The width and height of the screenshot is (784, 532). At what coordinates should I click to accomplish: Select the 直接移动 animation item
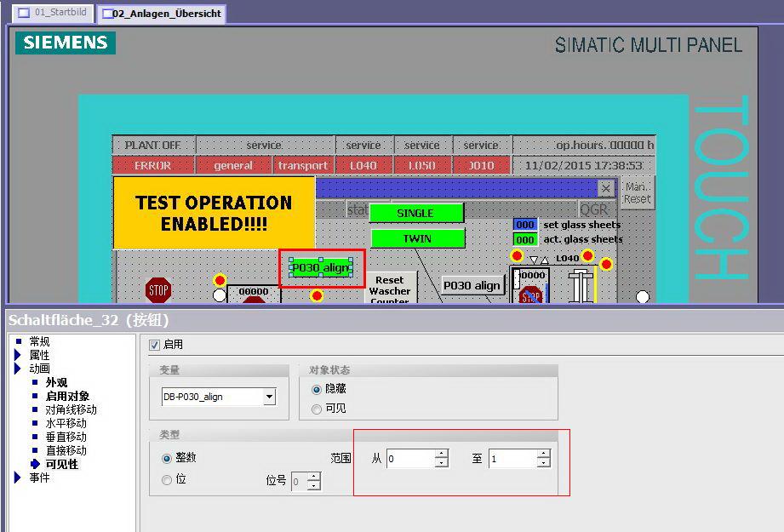point(66,450)
